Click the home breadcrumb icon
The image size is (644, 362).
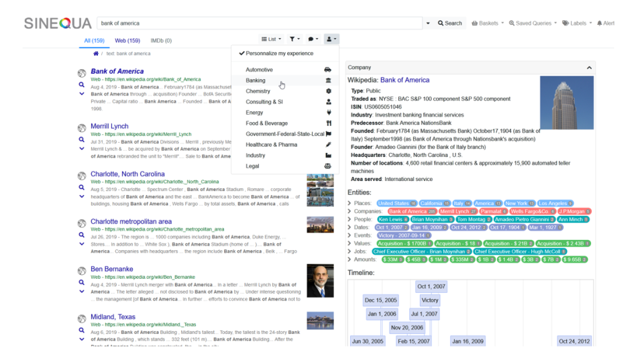(96, 54)
